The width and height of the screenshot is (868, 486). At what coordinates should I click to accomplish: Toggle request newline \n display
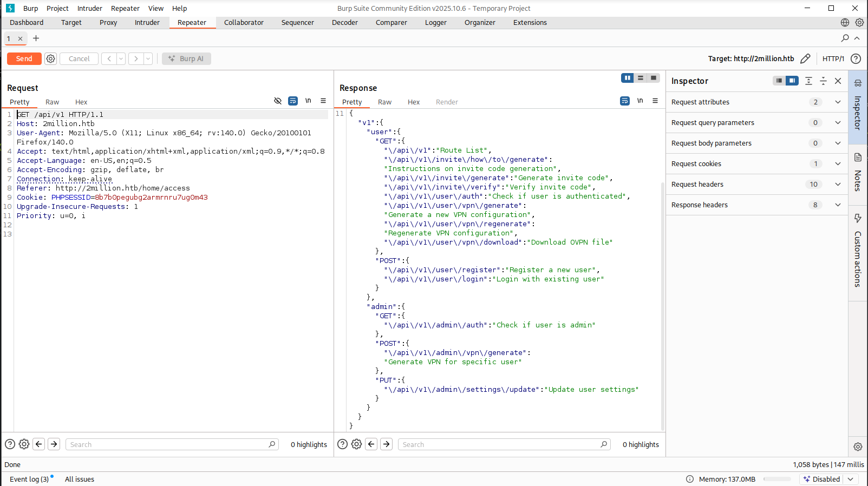point(308,101)
